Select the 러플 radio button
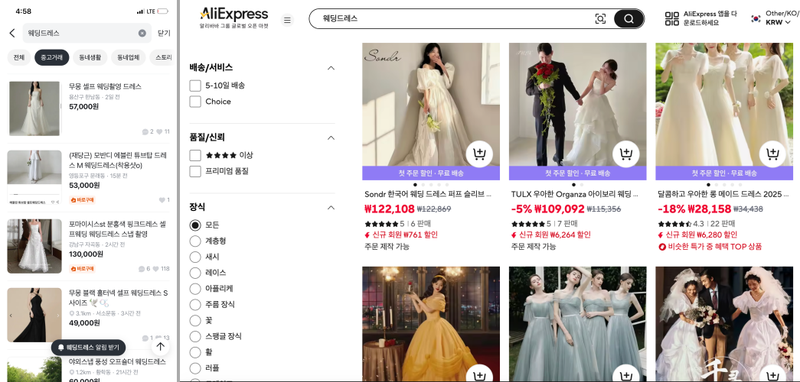 195,368
